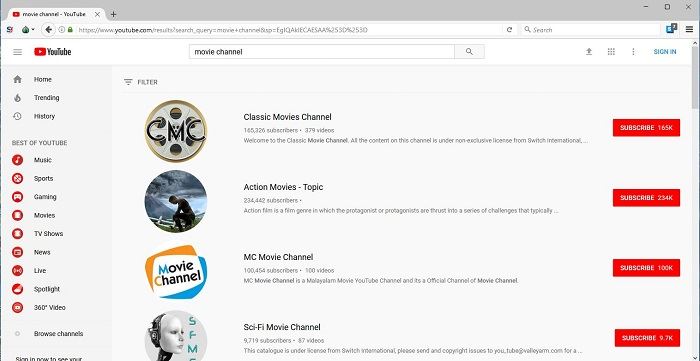The image size is (700, 361).
Task: Click the CMC film reel channel avatar
Action: [x=176, y=131]
